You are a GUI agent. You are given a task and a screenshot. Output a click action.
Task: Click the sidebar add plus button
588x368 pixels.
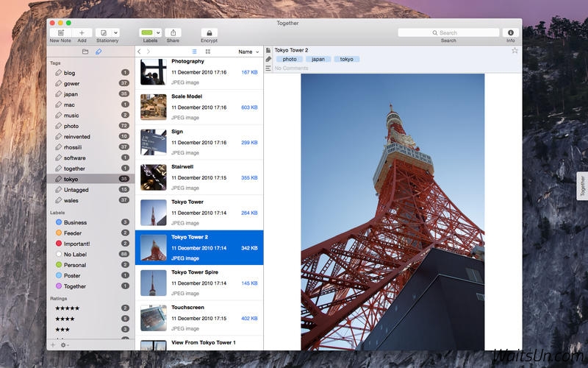[x=53, y=344]
